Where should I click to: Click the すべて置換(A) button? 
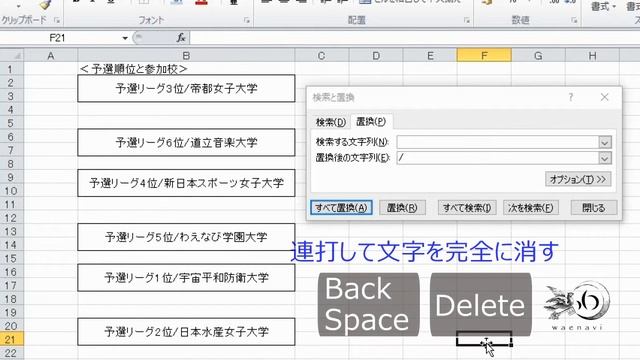pyautogui.click(x=341, y=208)
